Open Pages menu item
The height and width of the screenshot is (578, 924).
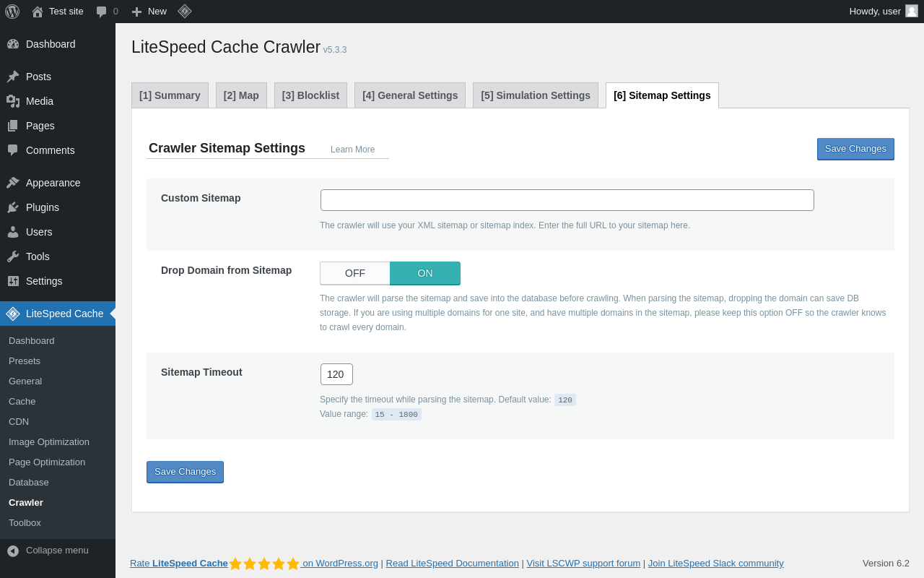(x=58, y=126)
